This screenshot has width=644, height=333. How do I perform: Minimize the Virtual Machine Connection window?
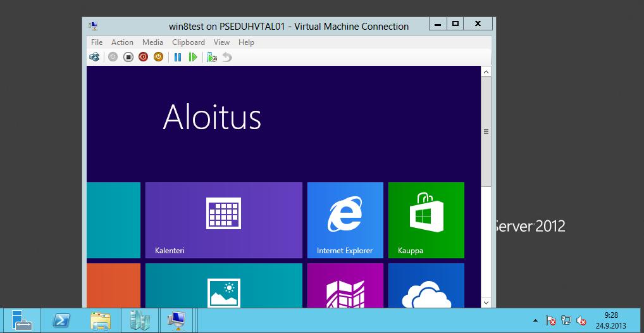click(x=438, y=24)
